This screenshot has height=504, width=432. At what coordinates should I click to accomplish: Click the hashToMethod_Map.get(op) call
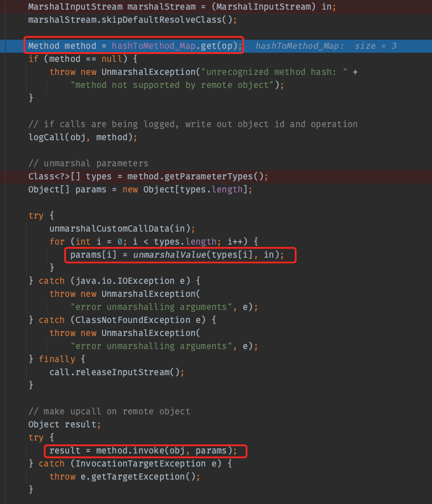click(176, 45)
